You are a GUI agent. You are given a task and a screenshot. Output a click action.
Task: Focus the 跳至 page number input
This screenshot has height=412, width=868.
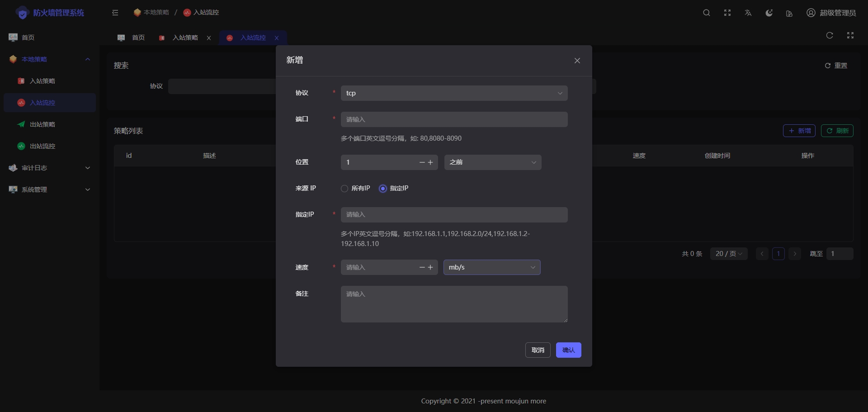coord(840,254)
